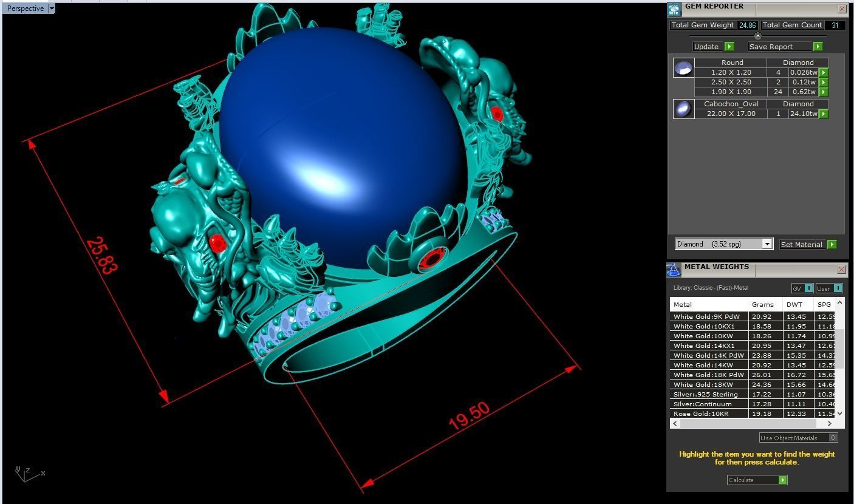This screenshot has width=854, height=504.
Task: Click the green arrow next to Calculate
Action: click(782, 480)
